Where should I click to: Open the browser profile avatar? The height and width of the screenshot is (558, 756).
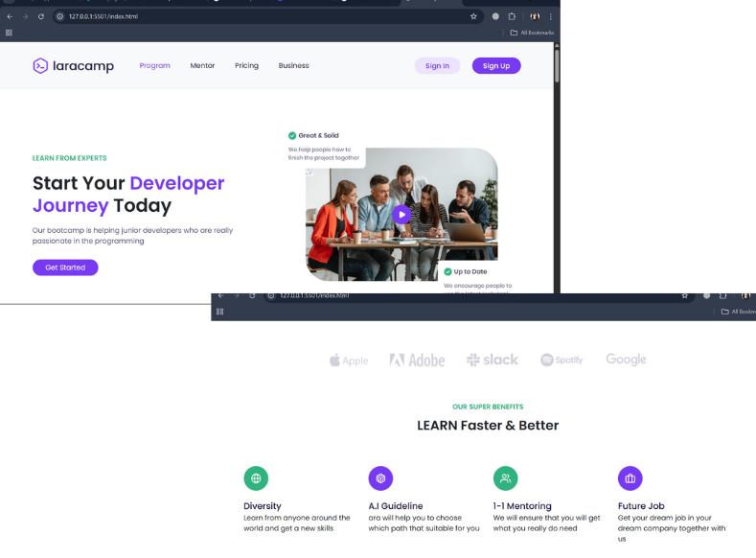pos(535,16)
